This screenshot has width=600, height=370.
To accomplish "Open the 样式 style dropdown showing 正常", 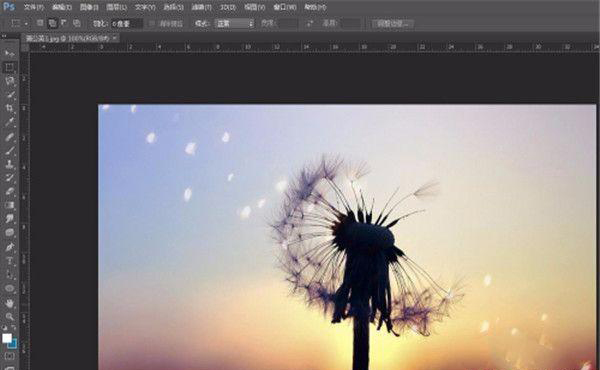I will tap(234, 24).
